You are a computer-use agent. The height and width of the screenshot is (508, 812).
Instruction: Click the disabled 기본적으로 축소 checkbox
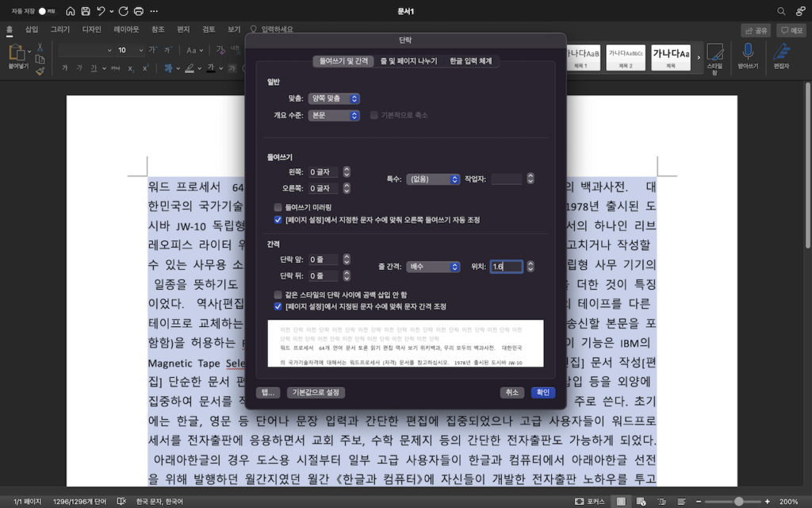coord(374,115)
